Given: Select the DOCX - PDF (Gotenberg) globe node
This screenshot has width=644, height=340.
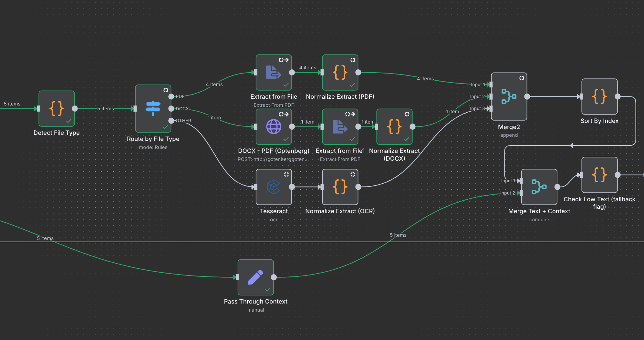Looking at the screenshot, I should coord(274,127).
